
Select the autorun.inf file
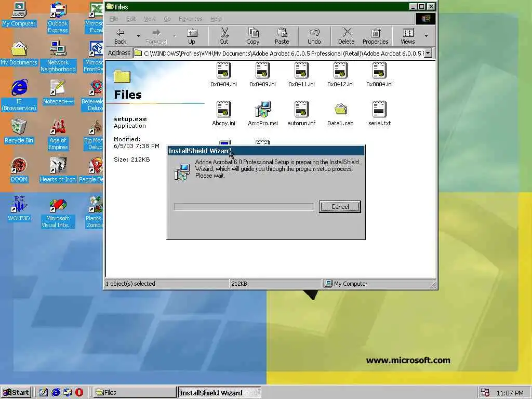click(x=302, y=114)
